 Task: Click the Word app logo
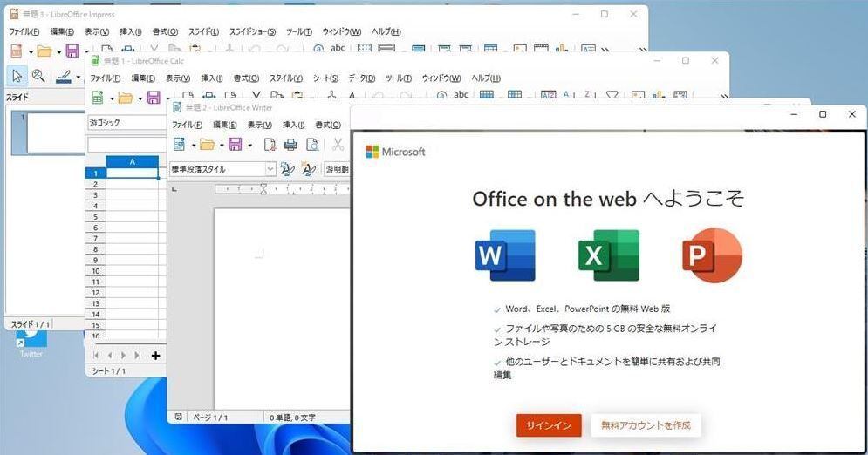[x=505, y=255]
